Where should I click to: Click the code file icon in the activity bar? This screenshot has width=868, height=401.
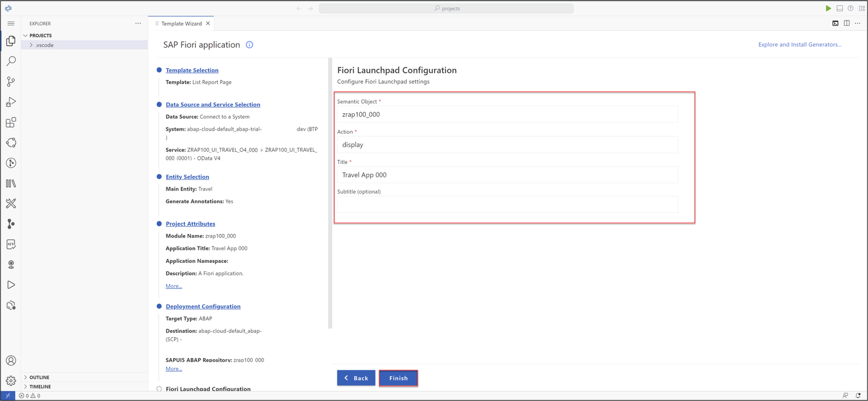point(11,244)
